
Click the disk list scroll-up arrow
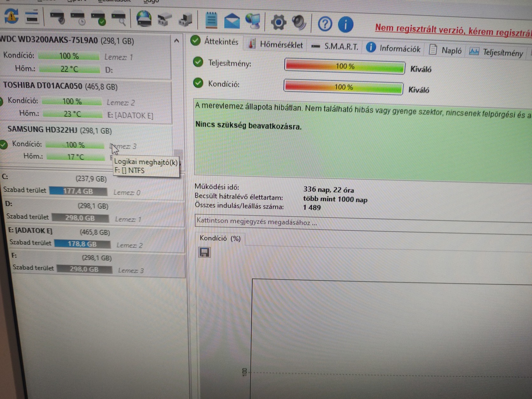coord(177,41)
